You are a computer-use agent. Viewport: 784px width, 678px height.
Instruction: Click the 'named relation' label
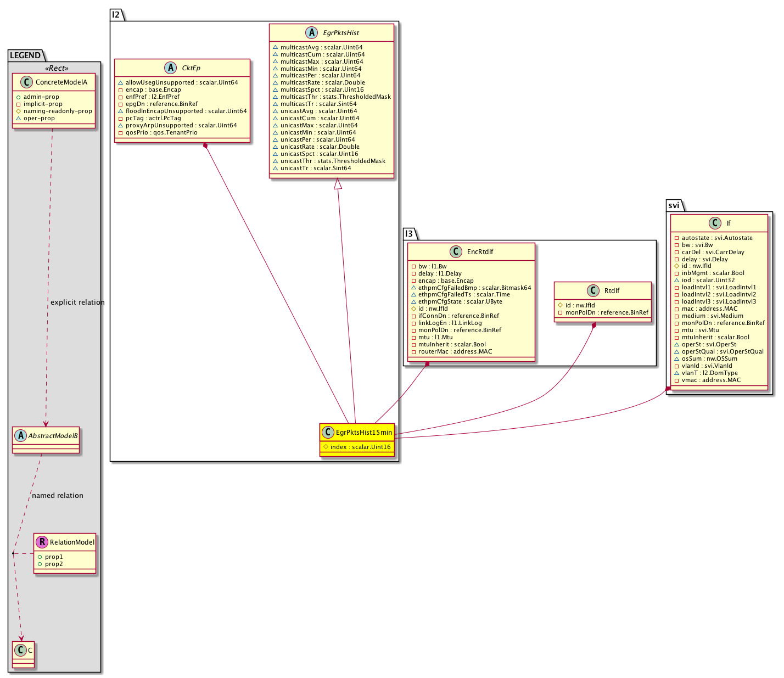click(x=58, y=496)
